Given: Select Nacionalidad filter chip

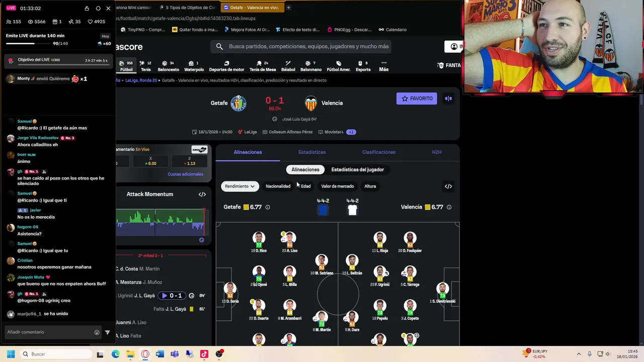Looking at the screenshot, I should (x=278, y=187).
